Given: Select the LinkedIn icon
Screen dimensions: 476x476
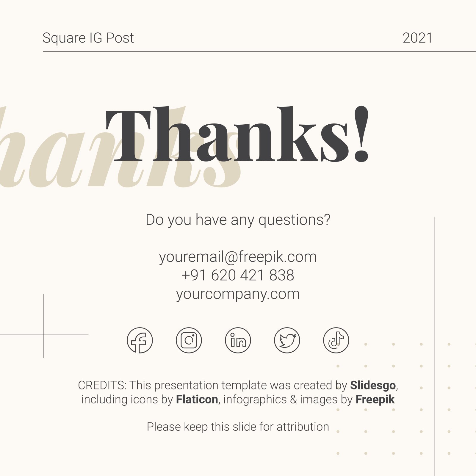Looking at the screenshot, I should click(x=238, y=340).
